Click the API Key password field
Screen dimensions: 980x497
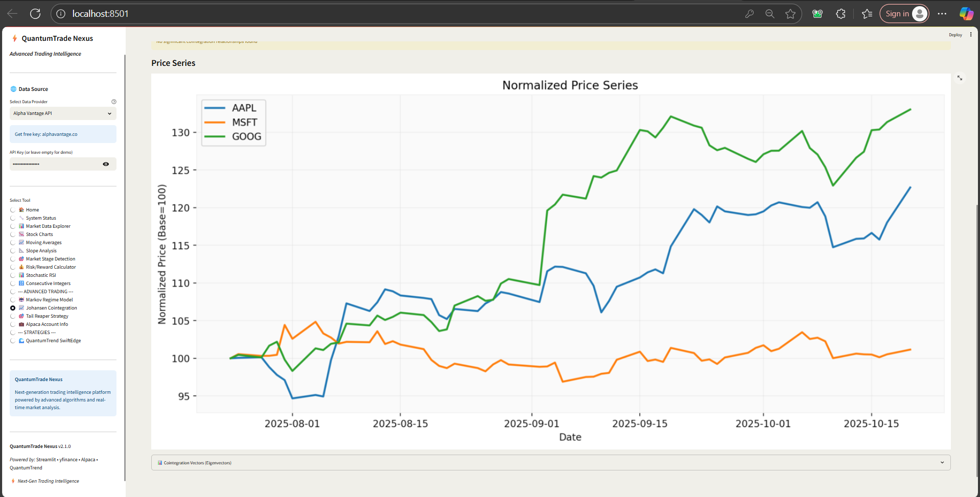tap(55, 164)
